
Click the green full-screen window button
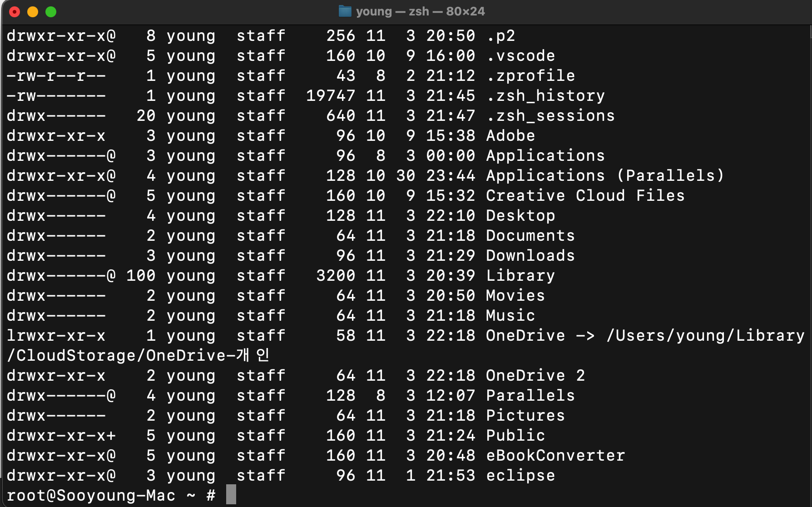pyautogui.click(x=51, y=12)
